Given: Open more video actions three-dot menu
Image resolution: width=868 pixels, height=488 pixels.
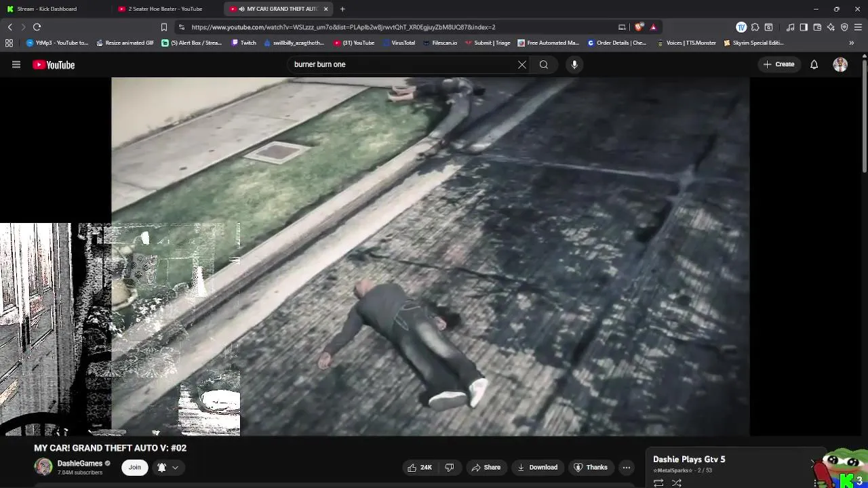Looking at the screenshot, I should tap(627, 467).
